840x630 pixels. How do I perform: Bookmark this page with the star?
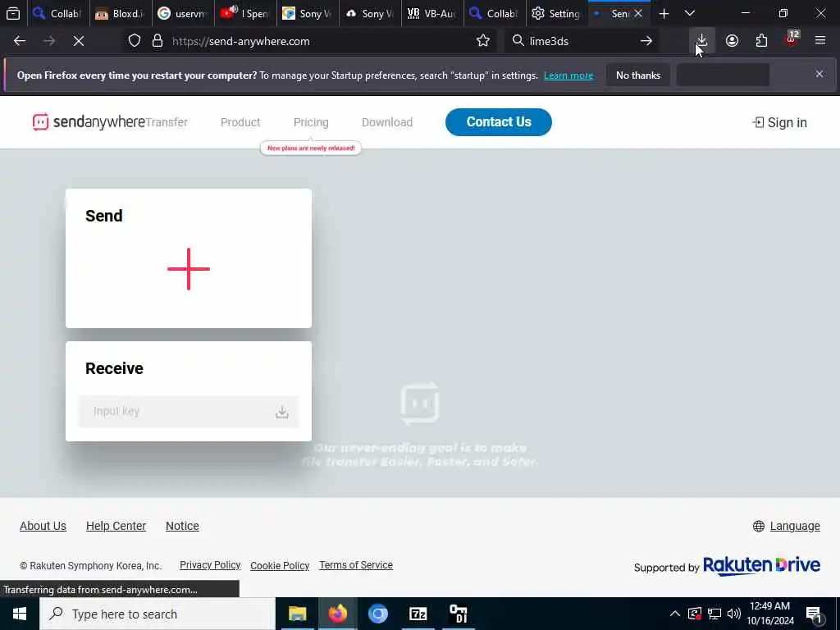click(x=482, y=41)
